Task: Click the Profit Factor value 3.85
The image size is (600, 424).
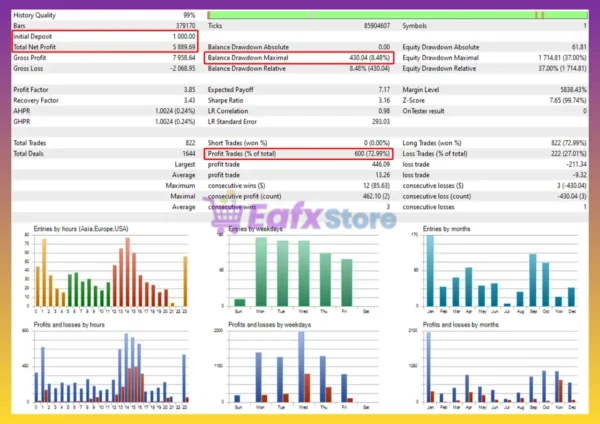Action: (189, 90)
